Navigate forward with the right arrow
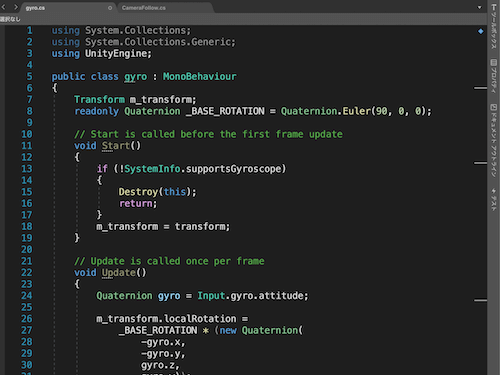The height and width of the screenshot is (375, 500). coord(15,7)
